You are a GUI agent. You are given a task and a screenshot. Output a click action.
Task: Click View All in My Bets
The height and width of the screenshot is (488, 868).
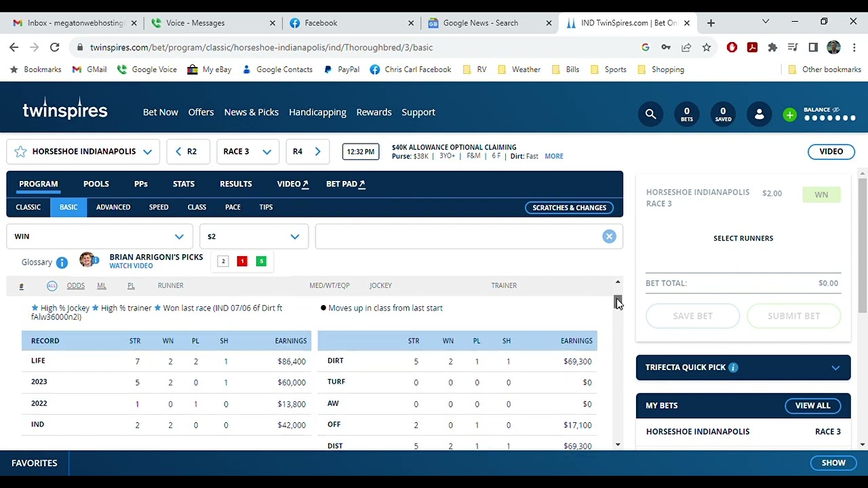812,405
